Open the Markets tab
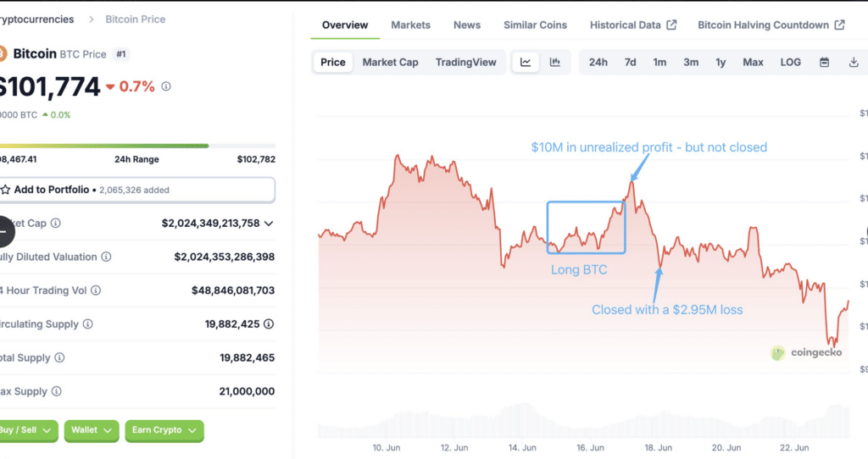The width and height of the screenshot is (868, 459). point(411,25)
